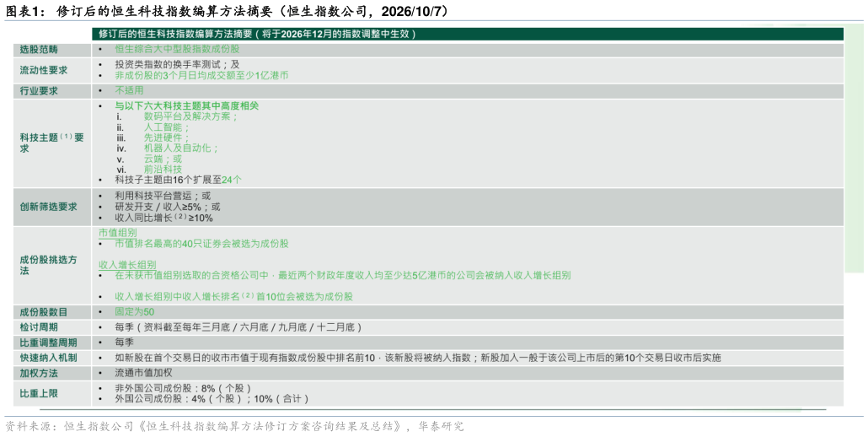Viewport: 868px width, 437px height.
Task: Click the green table header '修订后的恒生科技指数编算方法摘要'
Action: click(257, 34)
